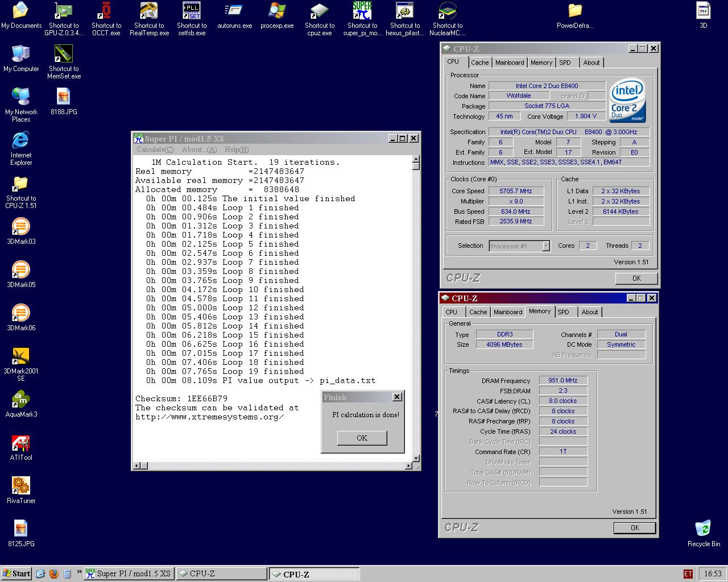Open the Help menu in Super PI
The height and width of the screenshot is (582, 728).
pyautogui.click(x=237, y=149)
